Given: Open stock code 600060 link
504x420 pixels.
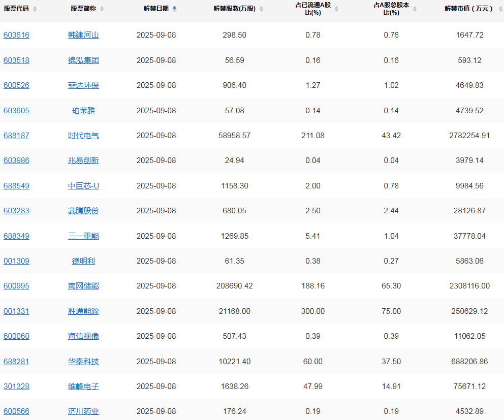Looking at the screenshot, I should click(16, 336).
